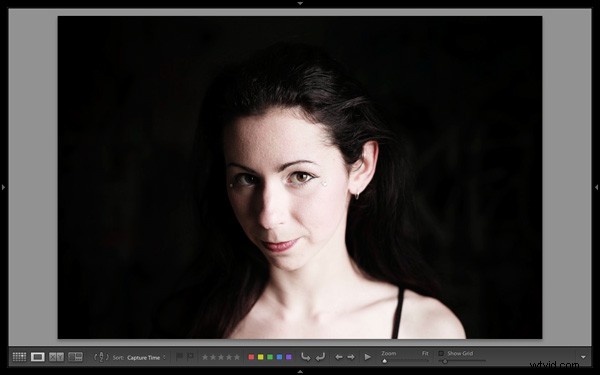Open the Capture Time sort dropdown
Image resolution: width=600 pixels, height=375 pixels.
point(146,358)
